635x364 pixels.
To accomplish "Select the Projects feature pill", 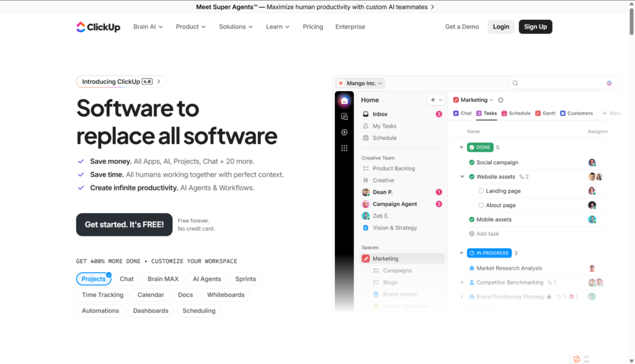I will (x=94, y=279).
